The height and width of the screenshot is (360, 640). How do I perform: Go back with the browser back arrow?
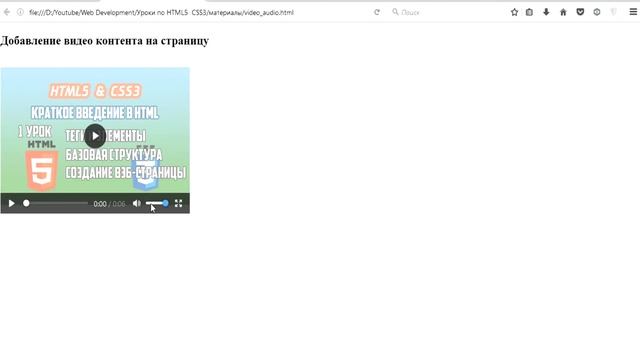pos(7,12)
